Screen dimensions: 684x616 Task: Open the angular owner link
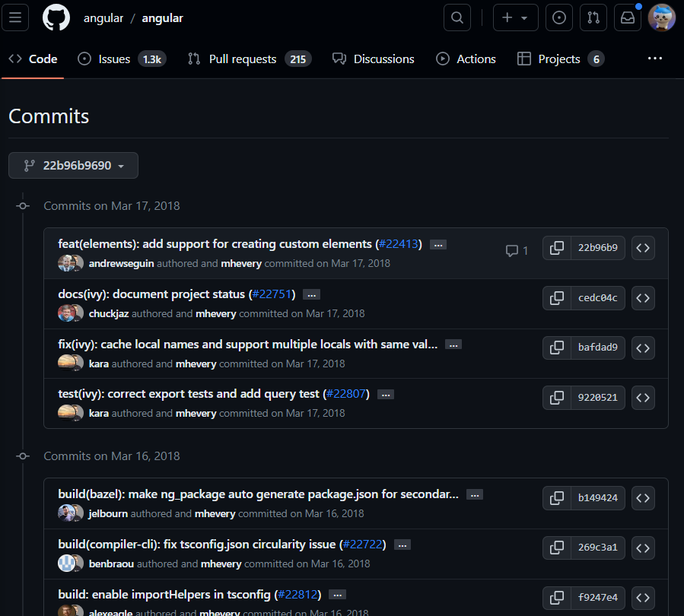coord(103,18)
